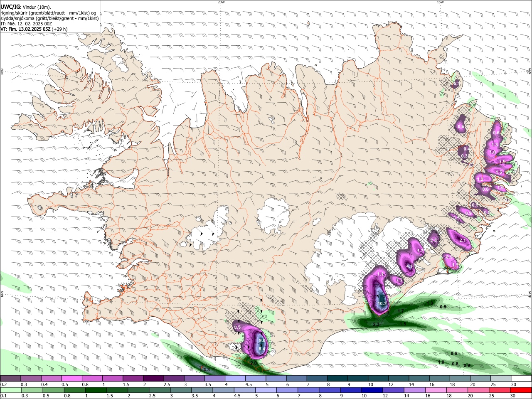Click the '2.0' value on the south coast
532x399 pixels.
[x=253, y=363]
